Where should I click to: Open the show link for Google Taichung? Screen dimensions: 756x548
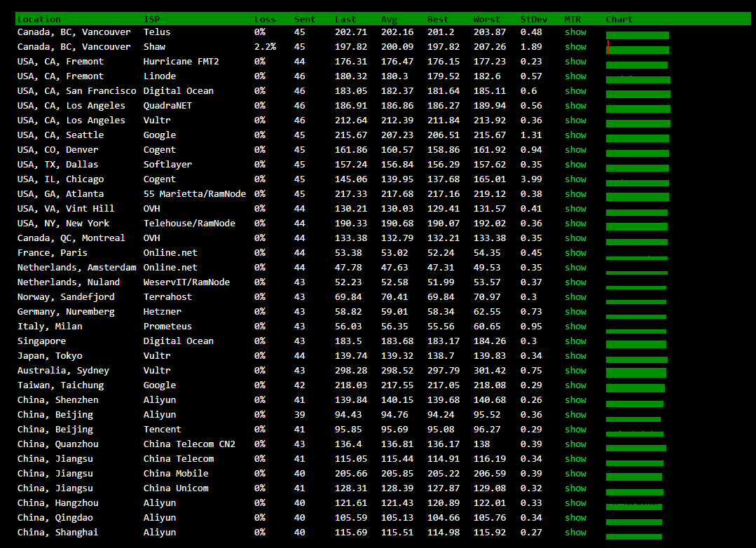[575, 385]
